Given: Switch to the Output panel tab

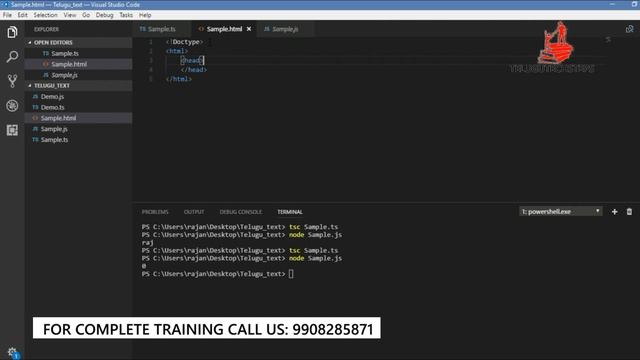Looking at the screenshot, I should point(194,212).
